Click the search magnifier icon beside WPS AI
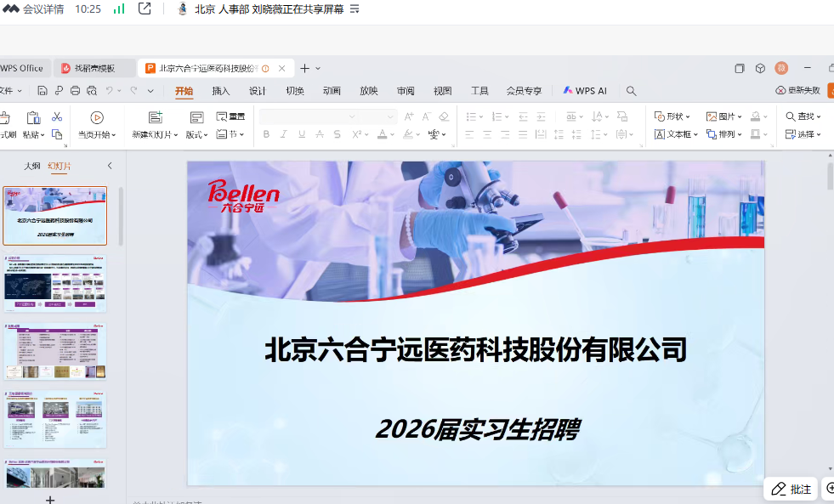 tap(632, 91)
